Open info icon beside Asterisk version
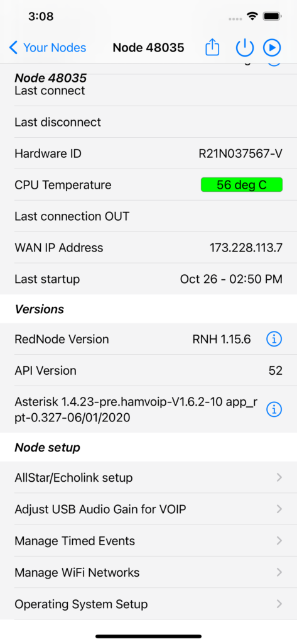This screenshot has height=644, width=297. (x=274, y=409)
